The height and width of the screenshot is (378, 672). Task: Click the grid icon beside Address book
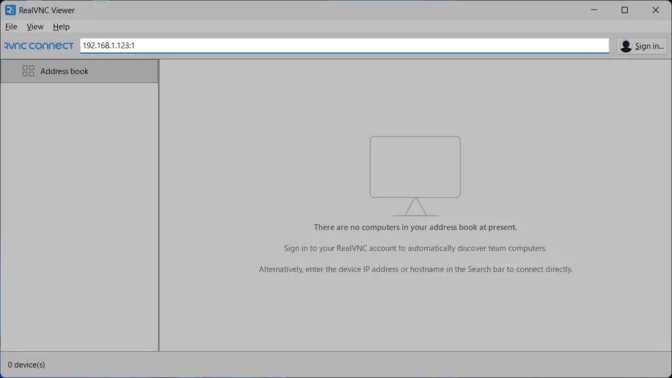click(x=28, y=71)
